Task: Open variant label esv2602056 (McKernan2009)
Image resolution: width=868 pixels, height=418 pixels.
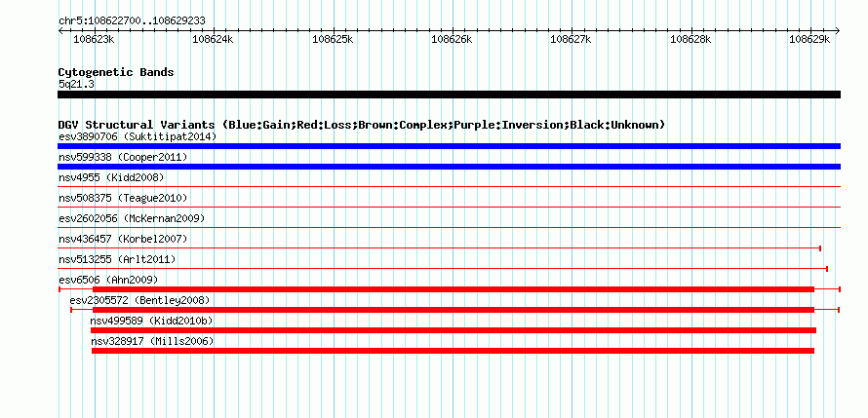Action: [x=132, y=218]
